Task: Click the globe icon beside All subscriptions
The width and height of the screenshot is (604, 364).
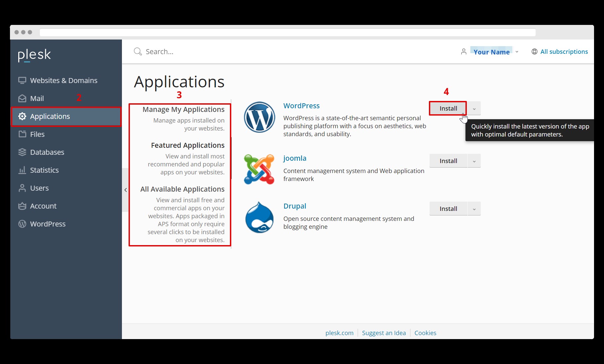Action: tap(535, 51)
